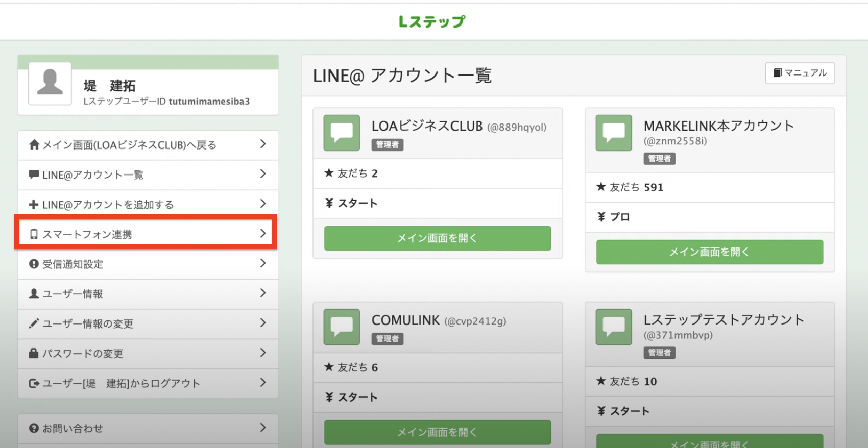Click the person icon beside ユーザー情報
The image size is (868, 448).
pyautogui.click(x=34, y=293)
